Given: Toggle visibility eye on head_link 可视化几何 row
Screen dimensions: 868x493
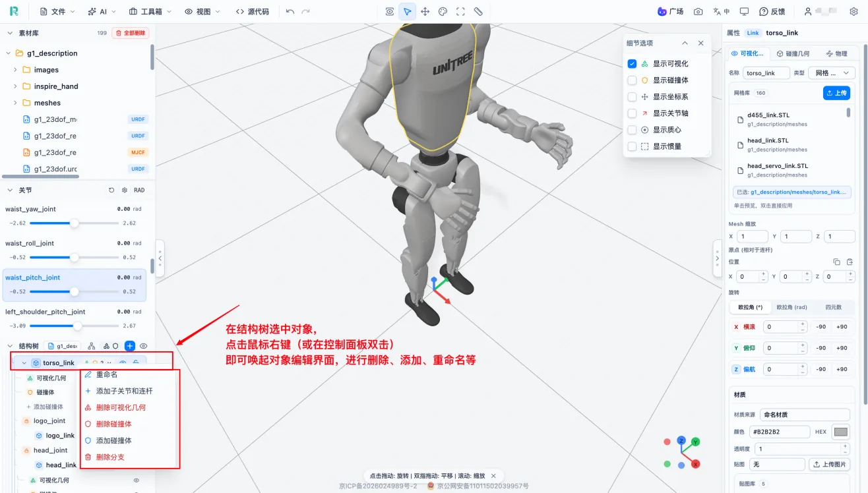Looking at the screenshot, I should (137, 480).
